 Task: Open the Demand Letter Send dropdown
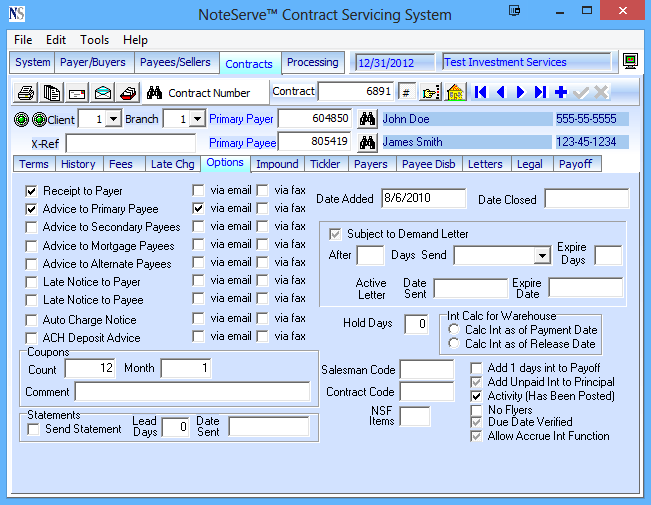(x=541, y=256)
